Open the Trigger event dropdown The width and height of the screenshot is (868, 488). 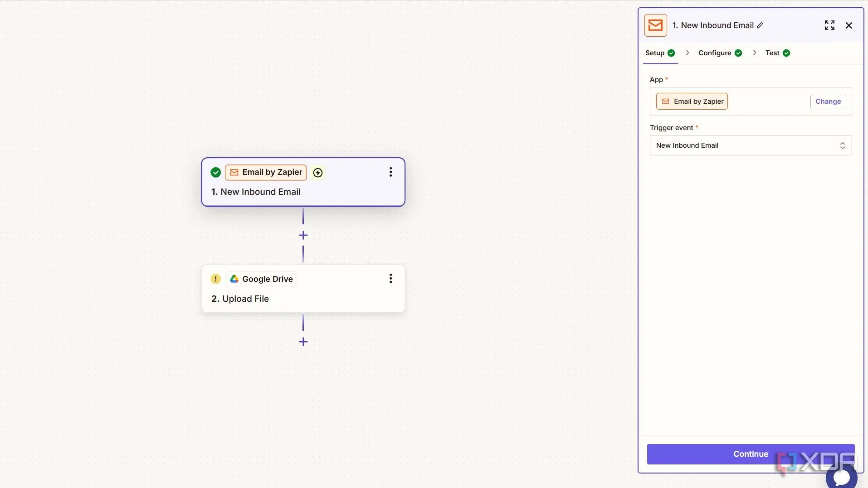751,145
